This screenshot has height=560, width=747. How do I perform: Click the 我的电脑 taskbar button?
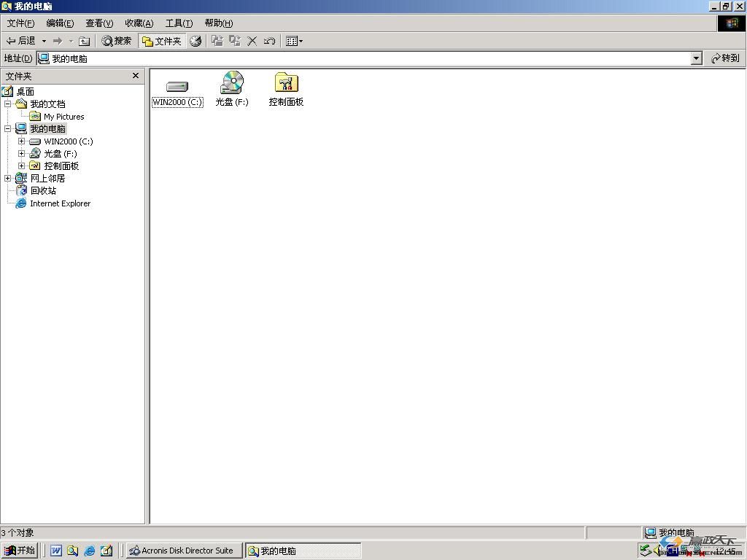(303, 551)
